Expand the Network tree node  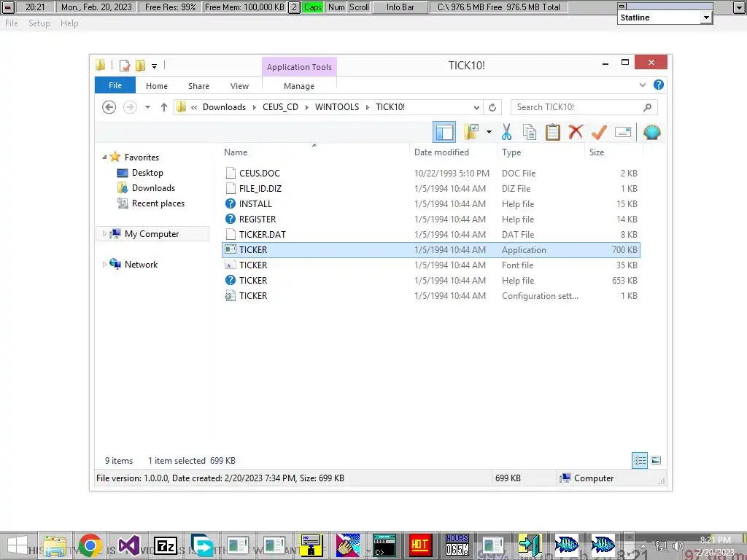click(x=104, y=264)
